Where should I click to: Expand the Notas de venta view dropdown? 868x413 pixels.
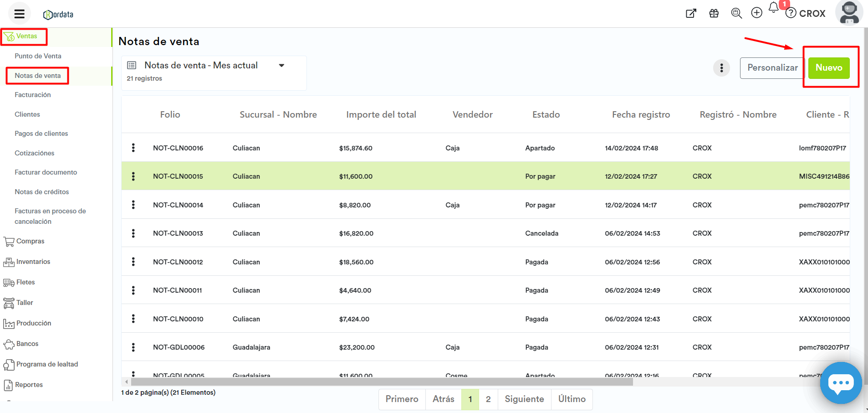pos(281,66)
